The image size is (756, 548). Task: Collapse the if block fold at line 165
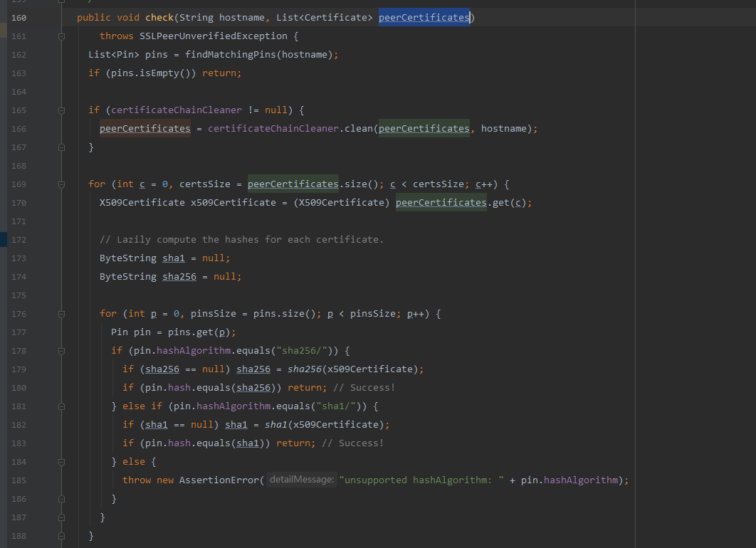click(62, 110)
